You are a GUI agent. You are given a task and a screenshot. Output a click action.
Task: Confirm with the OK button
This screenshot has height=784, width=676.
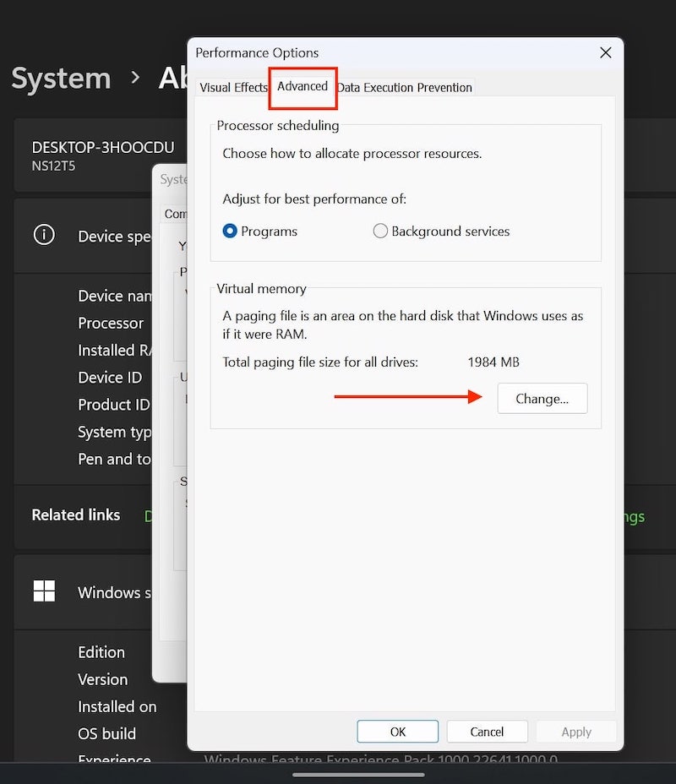point(397,732)
